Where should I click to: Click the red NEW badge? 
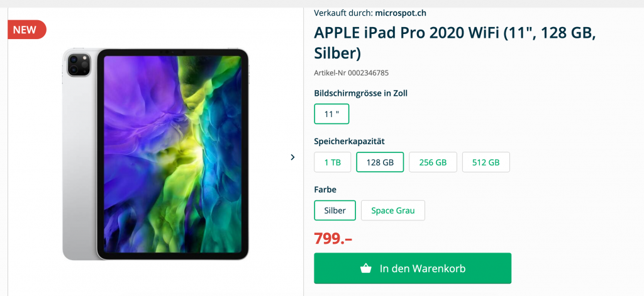26,30
